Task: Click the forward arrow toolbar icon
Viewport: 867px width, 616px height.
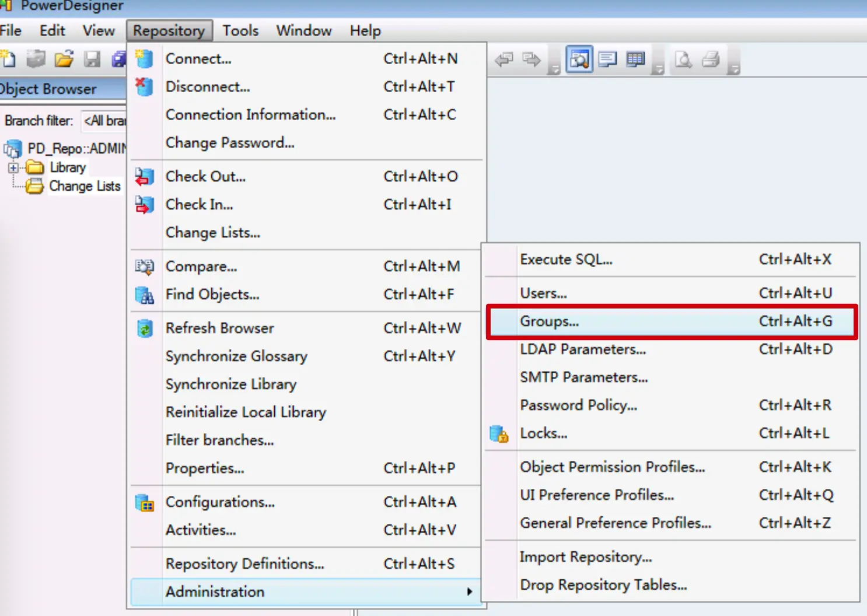Action: pyautogui.click(x=532, y=59)
